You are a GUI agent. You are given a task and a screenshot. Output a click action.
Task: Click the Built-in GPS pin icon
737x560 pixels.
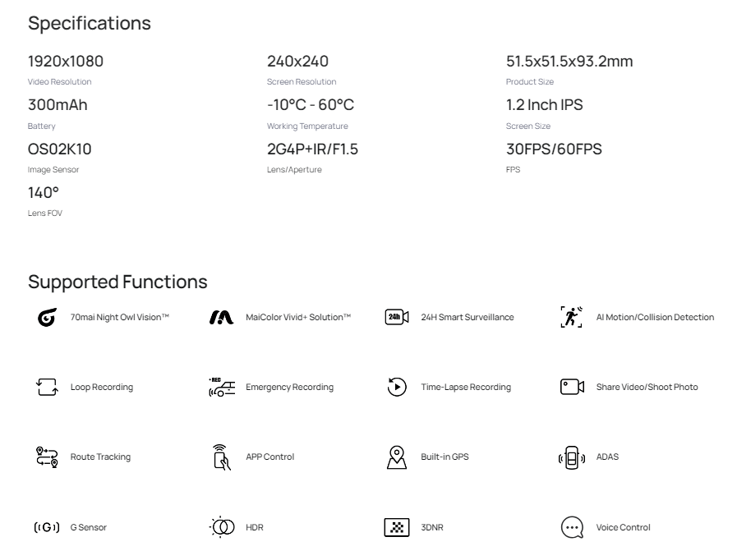point(395,457)
